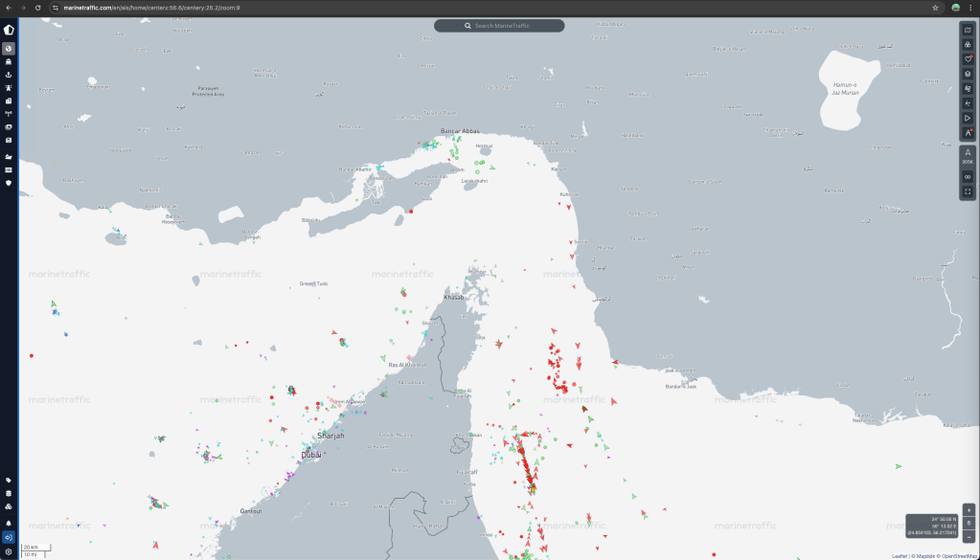Click the blue login arrow button
Image resolution: width=980 pixels, height=560 pixels.
click(x=9, y=537)
